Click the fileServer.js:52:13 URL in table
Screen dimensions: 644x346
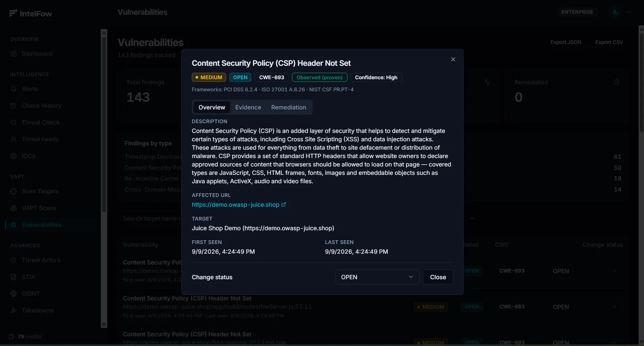[x=217, y=307]
